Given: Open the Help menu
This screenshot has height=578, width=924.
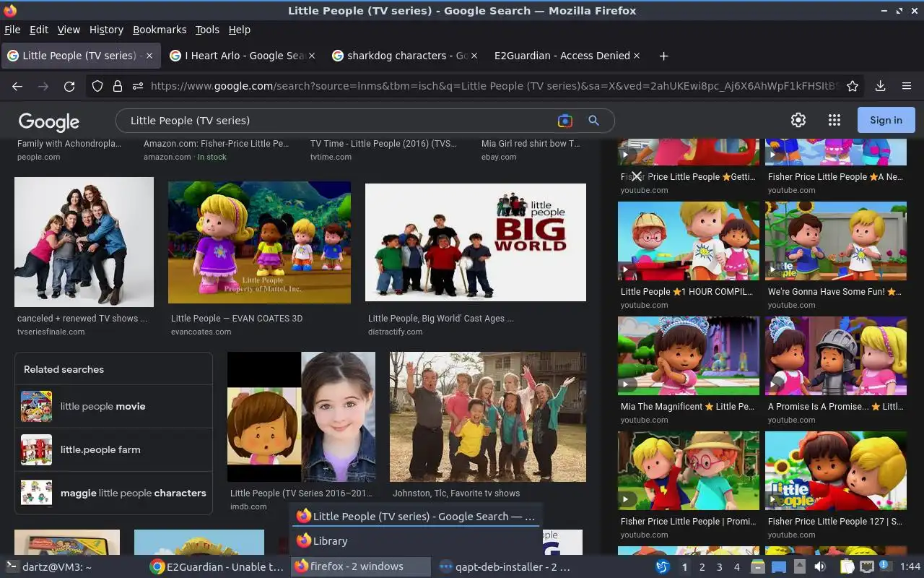Looking at the screenshot, I should 239,30.
